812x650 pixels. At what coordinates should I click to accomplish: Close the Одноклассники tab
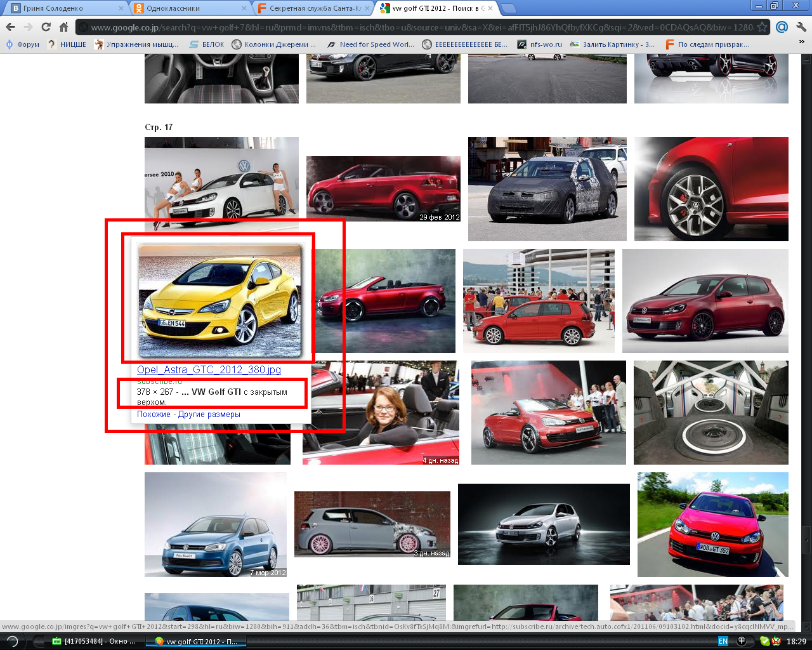click(x=244, y=8)
